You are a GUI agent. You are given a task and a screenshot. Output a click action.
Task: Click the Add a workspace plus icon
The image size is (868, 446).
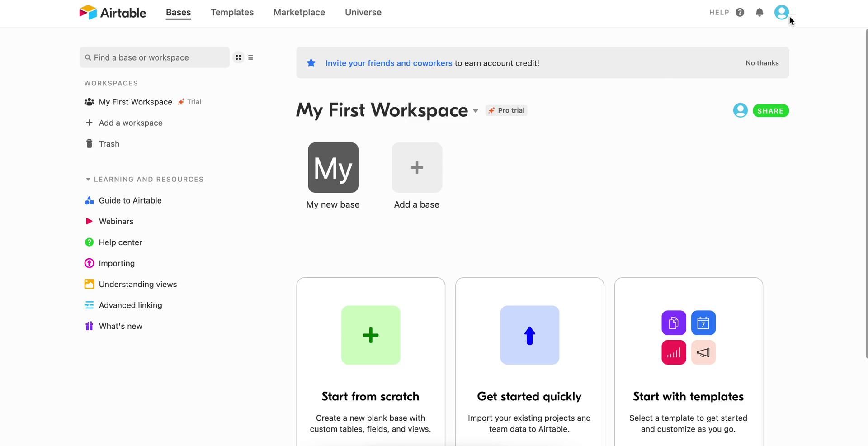[89, 123]
